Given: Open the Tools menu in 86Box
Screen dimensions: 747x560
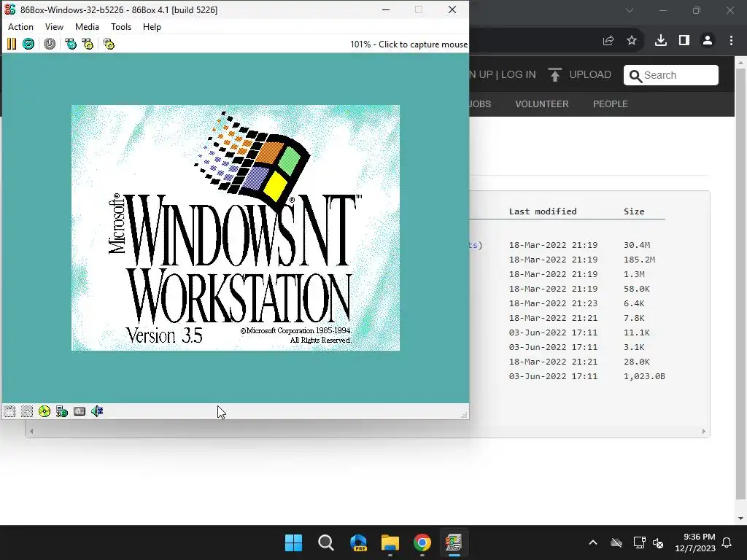Looking at the screenshot, I should click(121, 27).
